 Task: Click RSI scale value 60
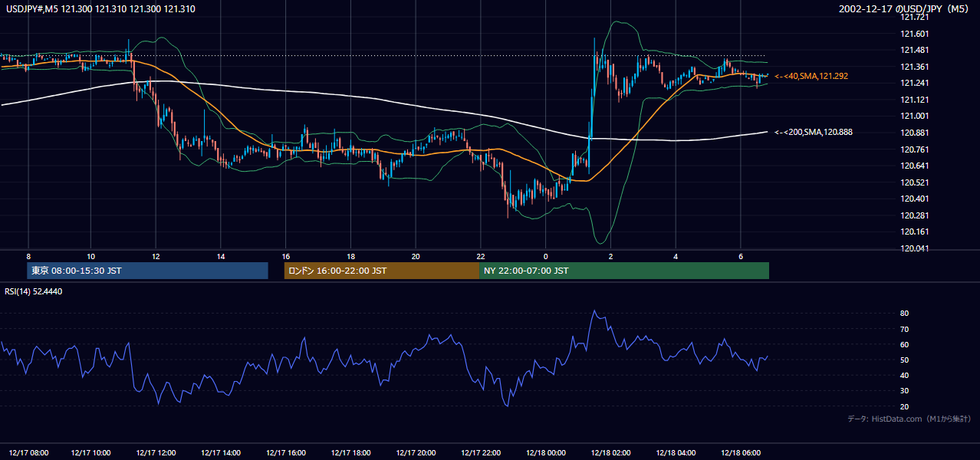(904, 344)
